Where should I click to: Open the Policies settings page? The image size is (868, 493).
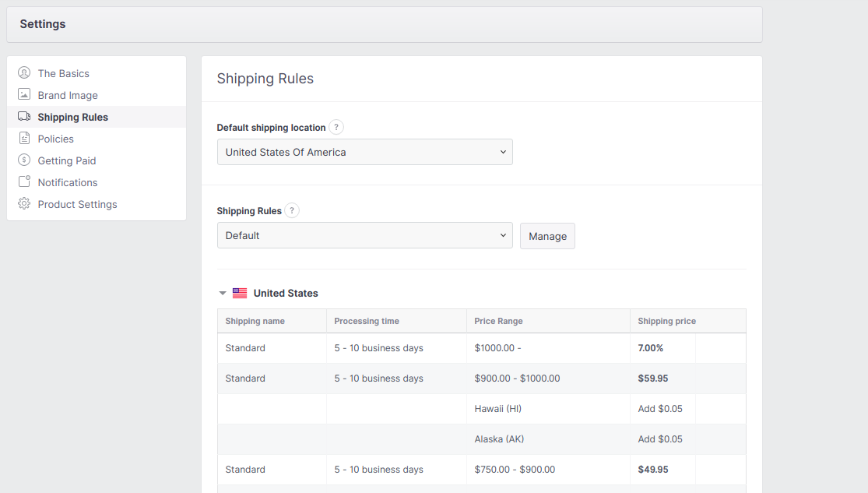point(56,139)
